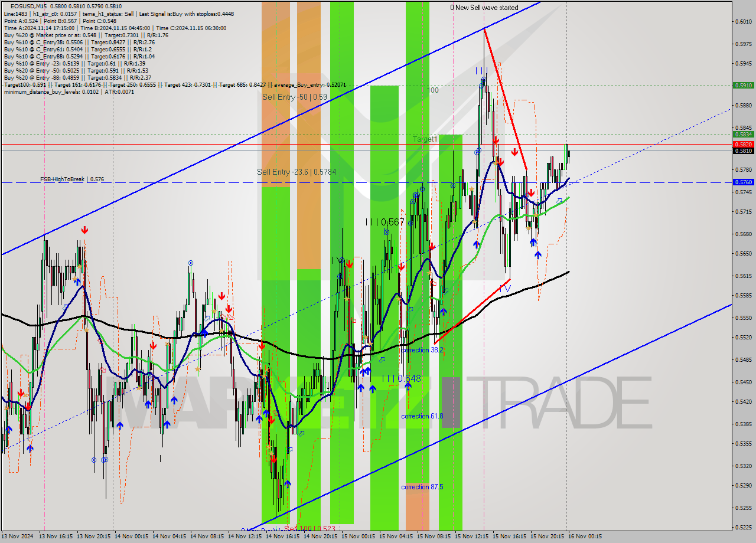Click the black 0.5760 price tag
This screenshot has width=756, height=543.
(744, 182)
